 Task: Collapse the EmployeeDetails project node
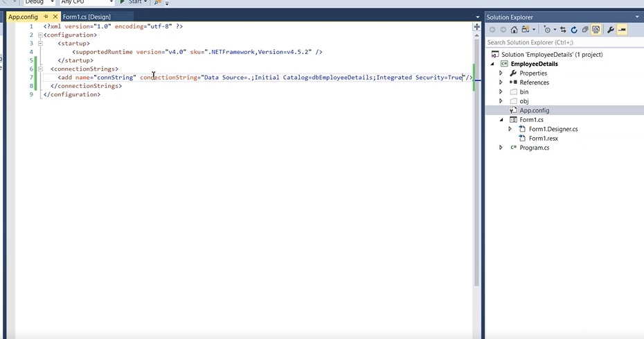[492, 64]
